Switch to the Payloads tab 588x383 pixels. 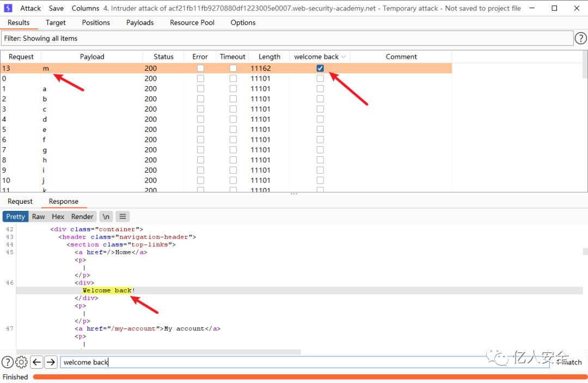click(x=140, y=22)
